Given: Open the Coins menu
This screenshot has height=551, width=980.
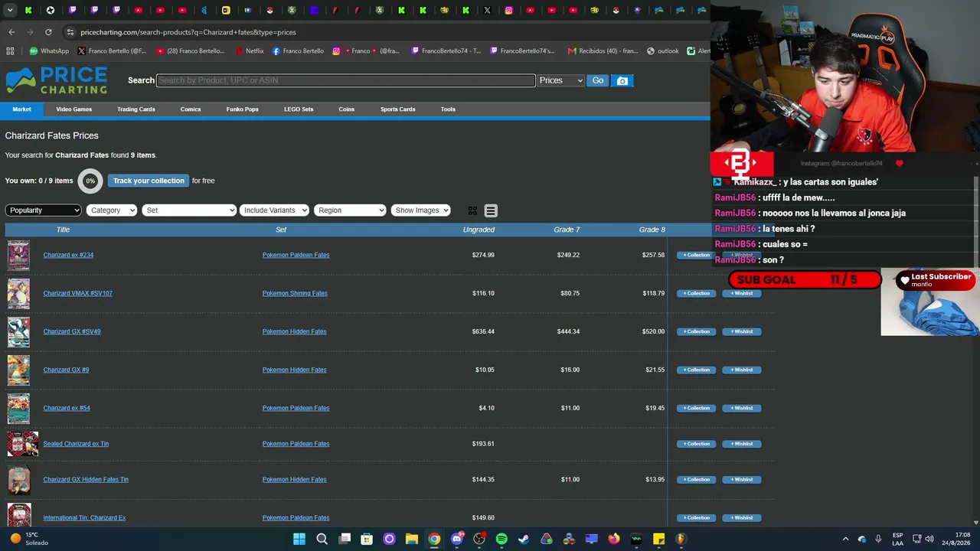Looking at the screenshot, I should [347, 109].
